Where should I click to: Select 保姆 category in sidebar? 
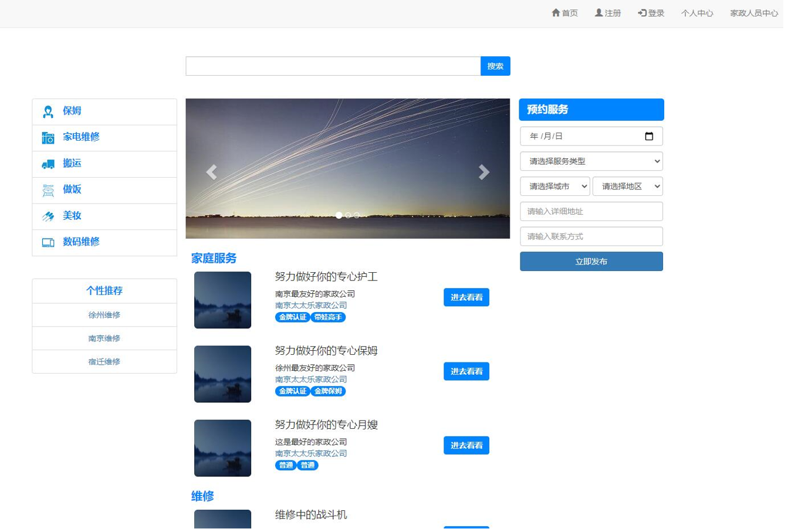tap(105, 112)
